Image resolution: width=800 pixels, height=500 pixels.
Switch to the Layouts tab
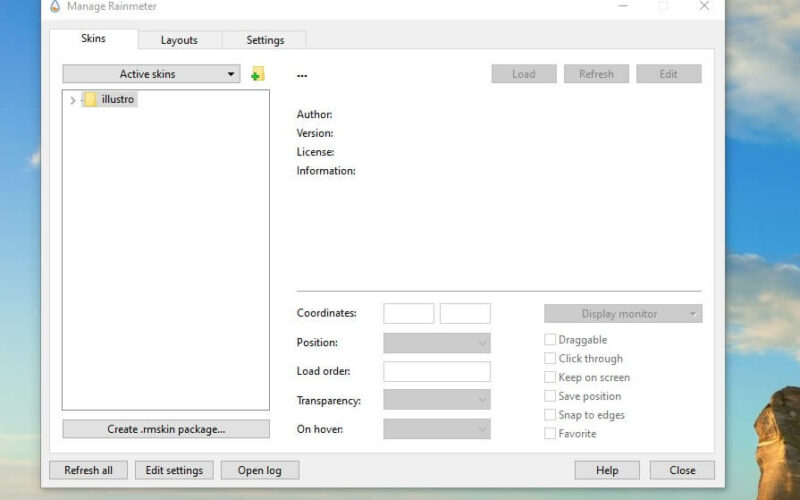tap(179, 40)
